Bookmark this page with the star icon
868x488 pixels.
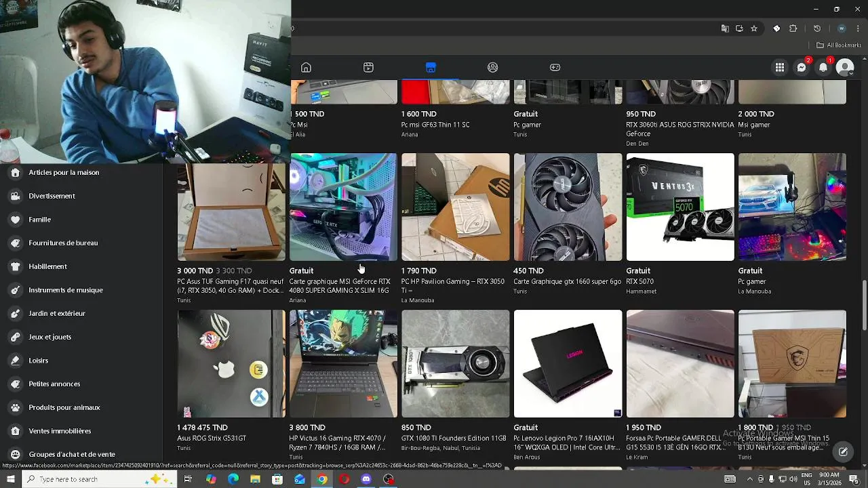coord(753,28)
